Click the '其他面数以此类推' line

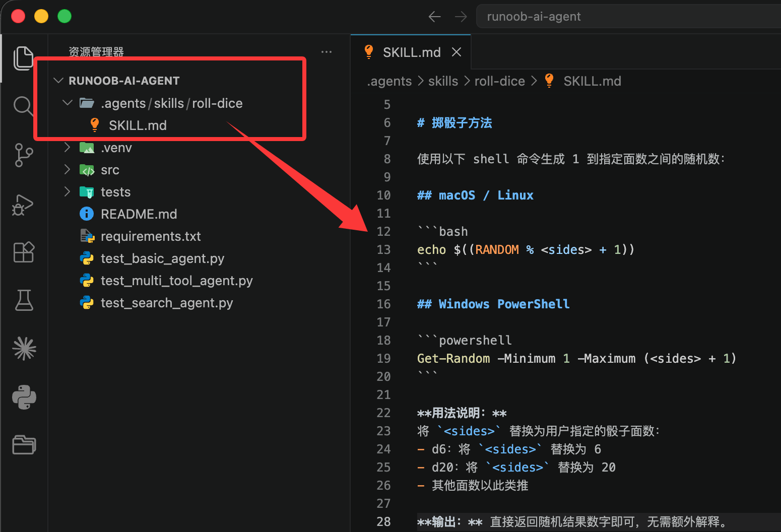tap(473, 486)
